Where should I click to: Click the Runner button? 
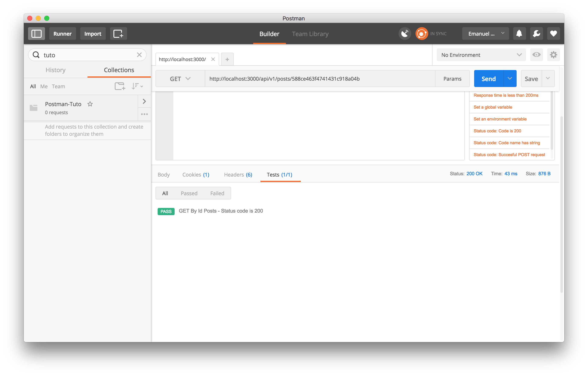click(63, 34)
